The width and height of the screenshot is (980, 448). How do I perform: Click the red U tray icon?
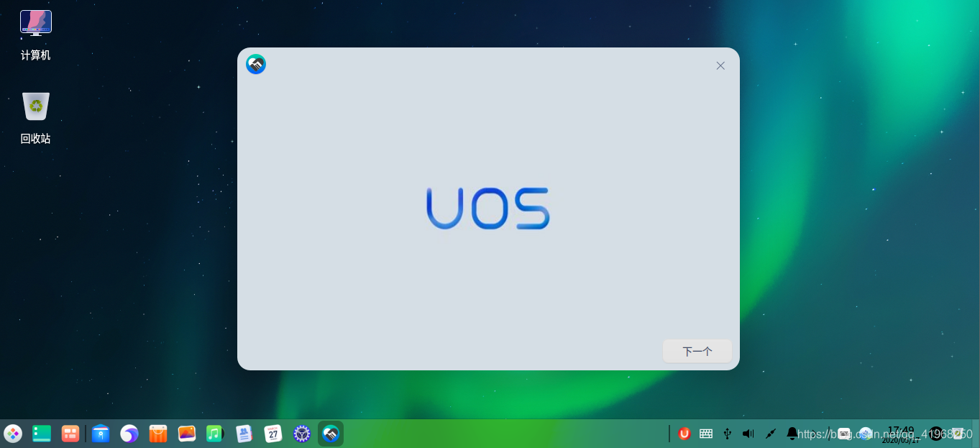[x=684, y=434]
